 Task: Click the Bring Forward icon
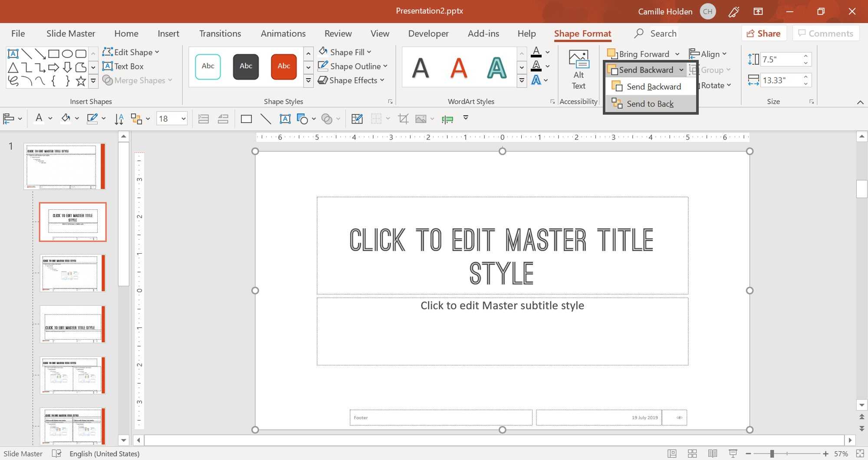click(613, 53)
